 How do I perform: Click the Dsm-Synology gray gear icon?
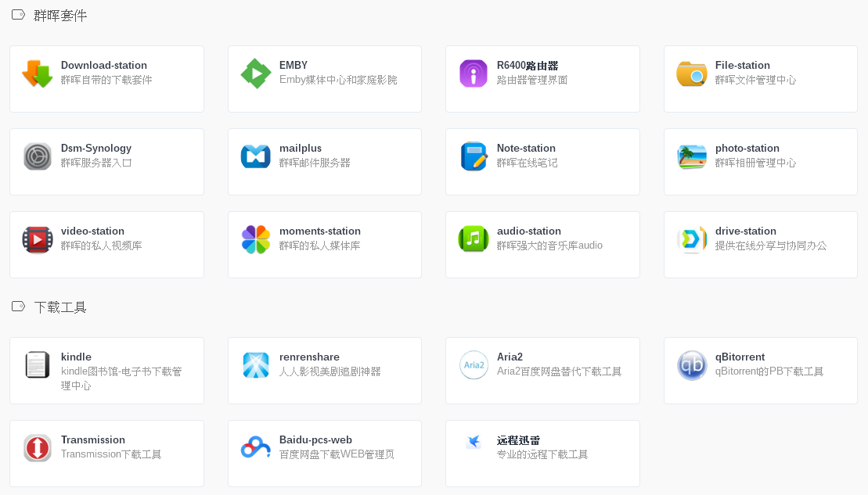pyautogui.click(x=37, y=156)
